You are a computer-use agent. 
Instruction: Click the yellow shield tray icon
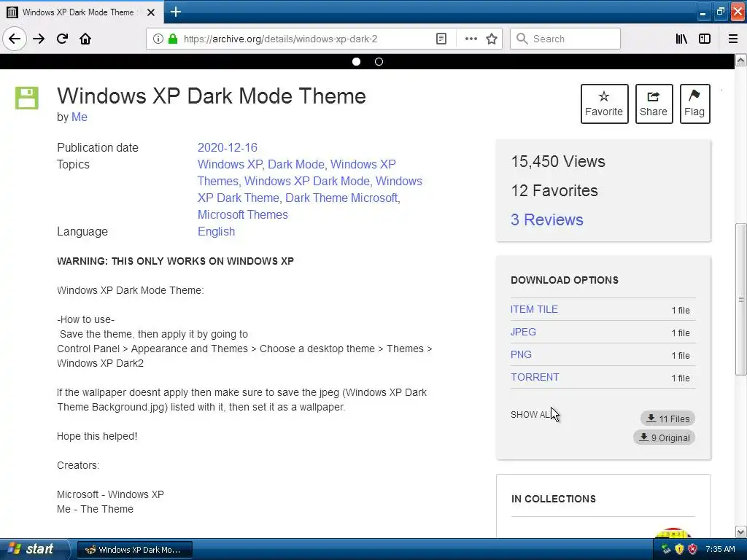(679, 549)
